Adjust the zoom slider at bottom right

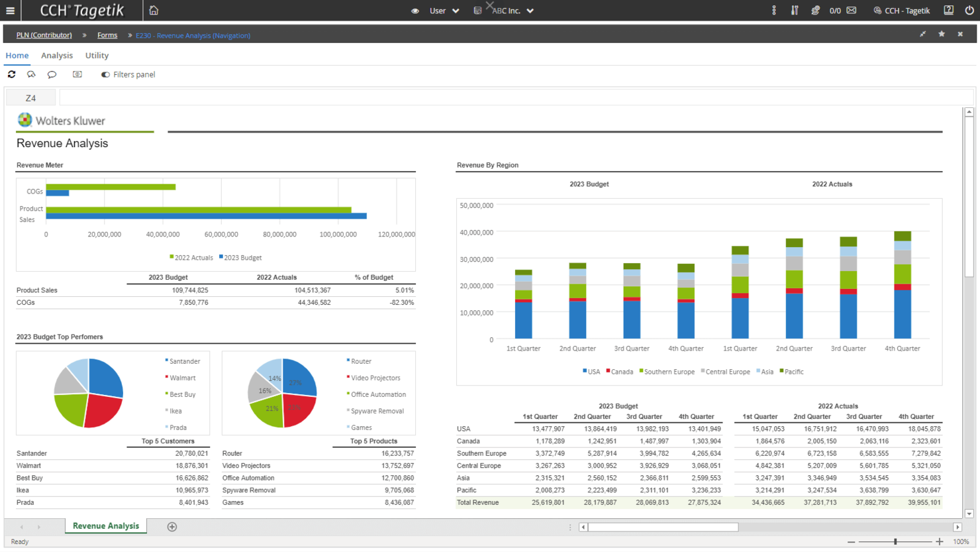[895, 541]
